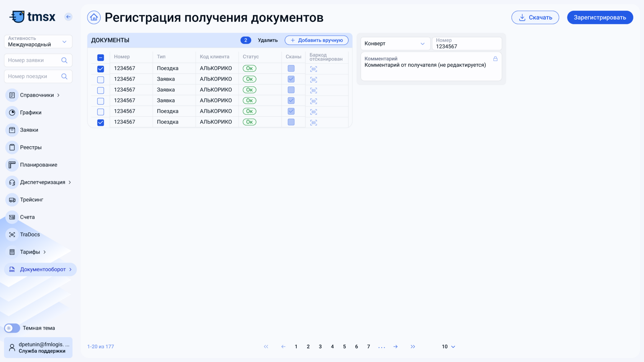Toggle the Сканы checkbox in the third row
This screenshot has height=362, width=644.
291,90
